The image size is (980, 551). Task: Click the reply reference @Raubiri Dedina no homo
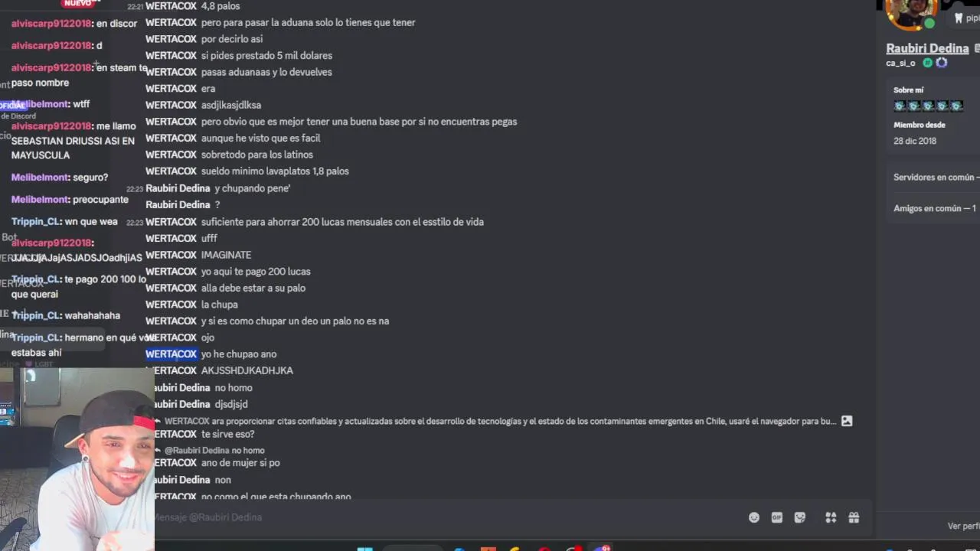tap(214, 451)
